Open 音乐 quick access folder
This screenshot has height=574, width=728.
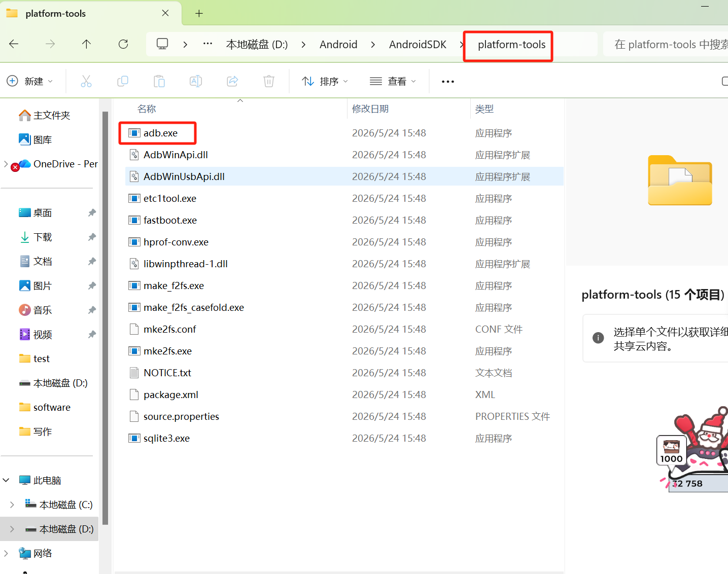click(x=36, y=310)
